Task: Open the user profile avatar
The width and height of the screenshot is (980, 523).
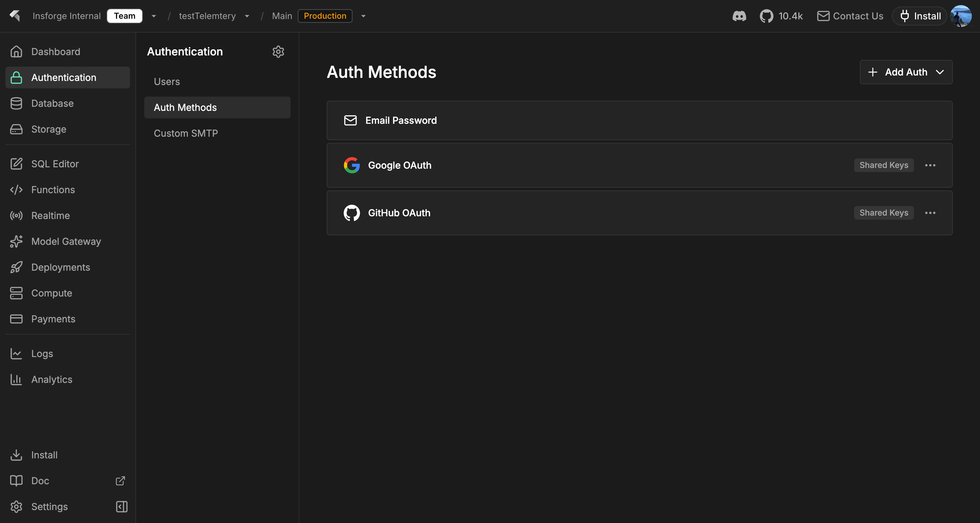Action: [961, 16]
